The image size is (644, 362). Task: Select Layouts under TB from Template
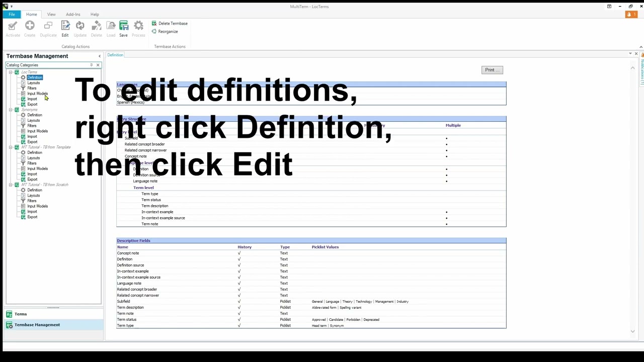point(33,158)
